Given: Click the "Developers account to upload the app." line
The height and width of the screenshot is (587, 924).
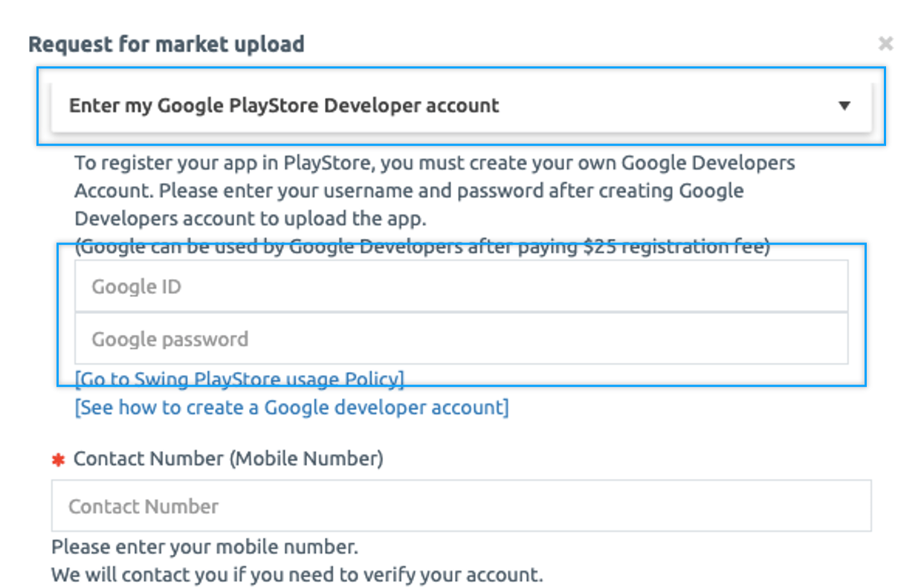Looking at the screenshot, I should click(x=251, y=219).
